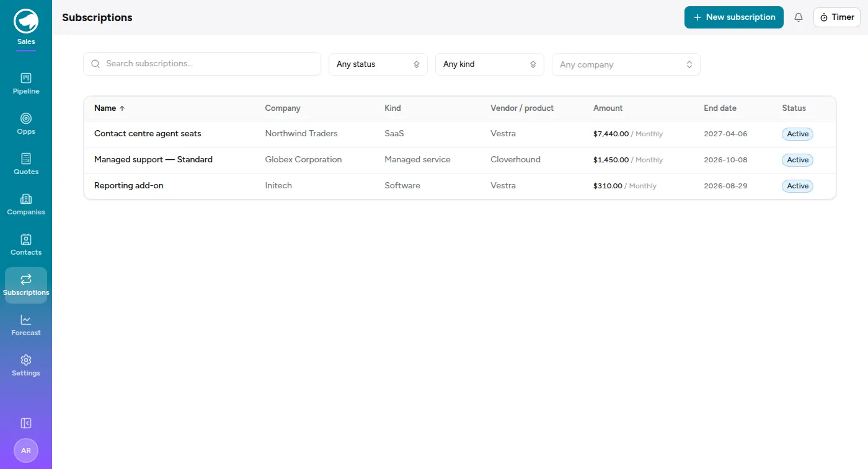868x469 pixels.
Task: Create a New subscription
Action: pyautogui.click(x=734, y=17)
